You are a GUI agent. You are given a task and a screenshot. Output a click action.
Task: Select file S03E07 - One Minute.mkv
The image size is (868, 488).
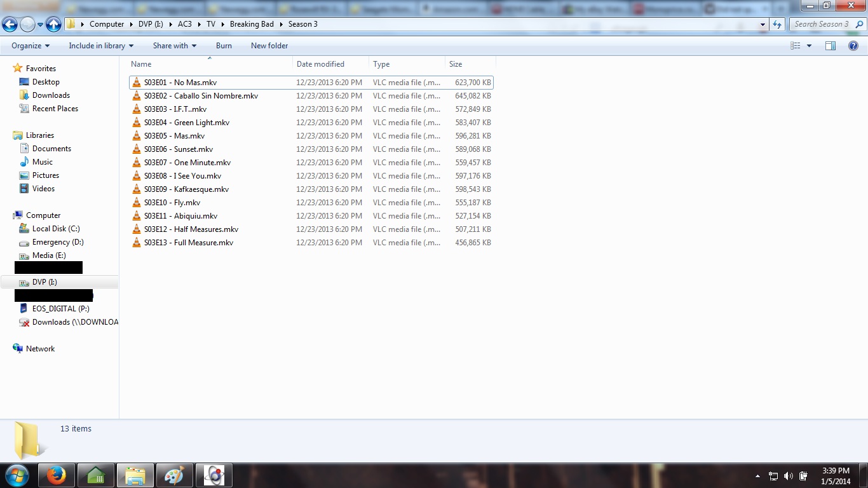click(x=311, y=163)
